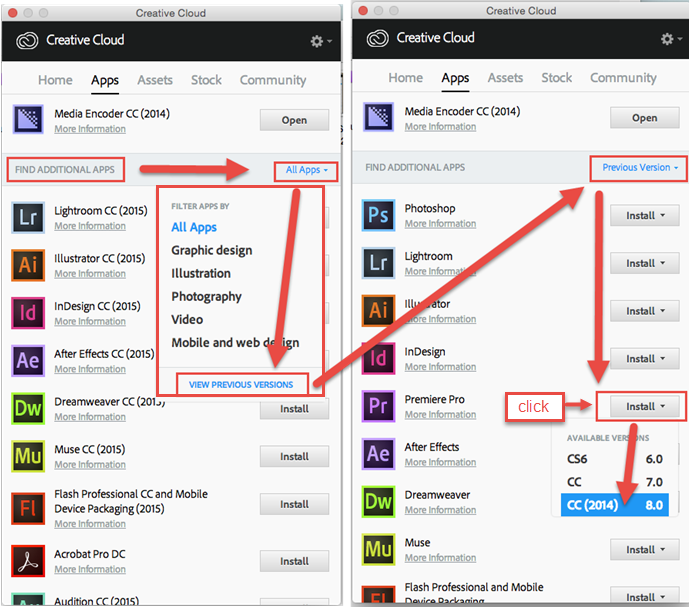Click Photoshop Ps icon
Image resolution: width=689 pixels, height=607 pixels.
coord(378,215)
